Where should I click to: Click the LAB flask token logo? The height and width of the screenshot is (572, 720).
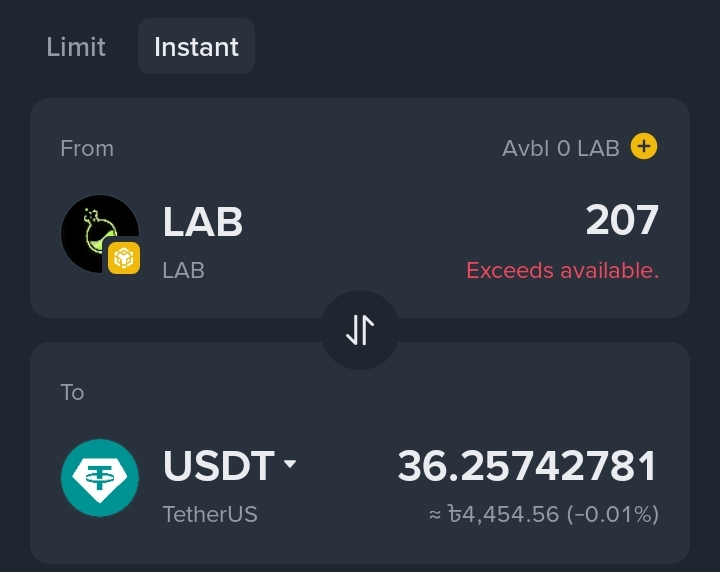(x=96, y=230)
